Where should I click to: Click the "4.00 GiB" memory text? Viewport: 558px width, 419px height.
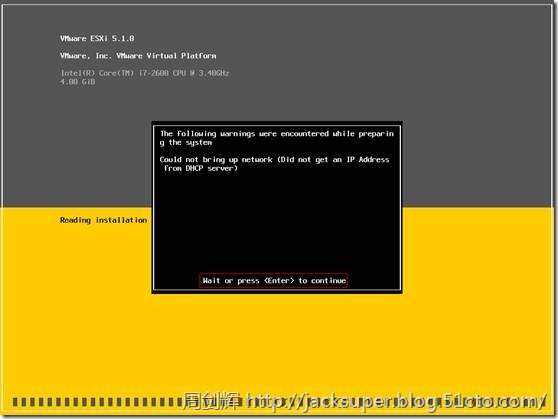(78, 82)
